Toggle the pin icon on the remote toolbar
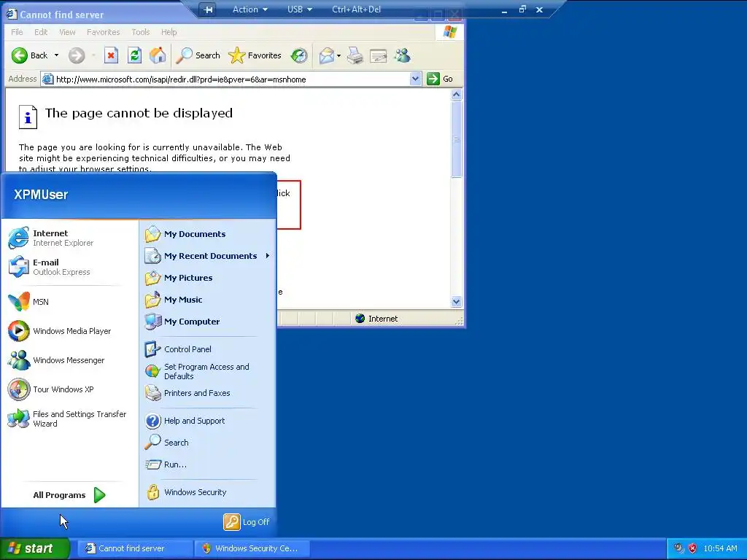Screen dimensions: 747x560 [208, 9]
